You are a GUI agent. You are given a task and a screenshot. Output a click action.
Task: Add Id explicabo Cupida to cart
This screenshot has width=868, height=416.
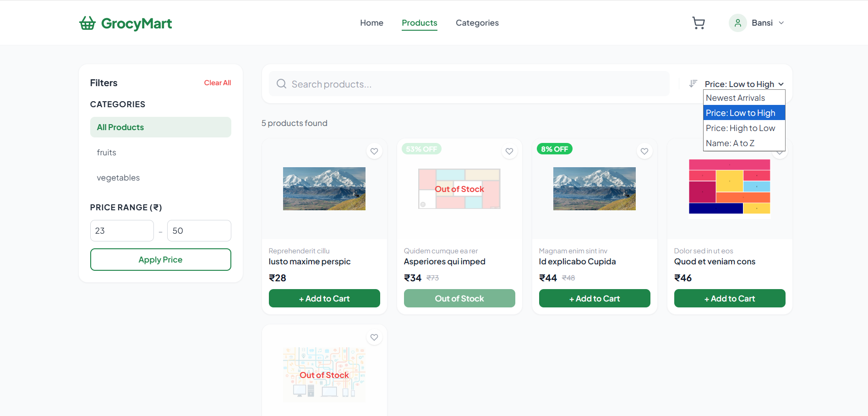click(595, 298)
